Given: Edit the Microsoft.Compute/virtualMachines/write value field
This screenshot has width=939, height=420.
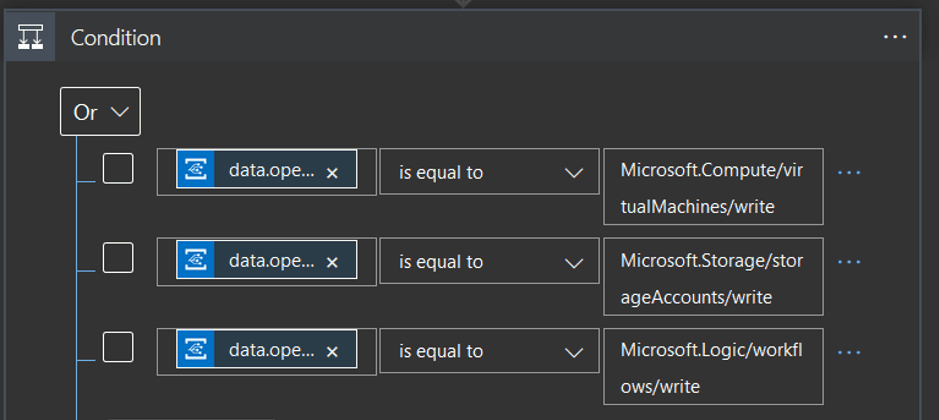Looking at the screenshot, I should click(x=713, y=186).
